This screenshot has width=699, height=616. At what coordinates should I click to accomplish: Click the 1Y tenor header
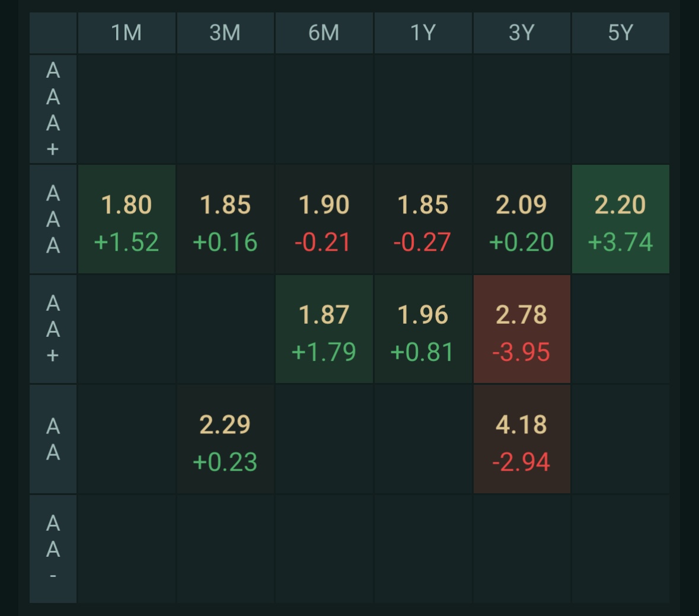pos(423,33)
